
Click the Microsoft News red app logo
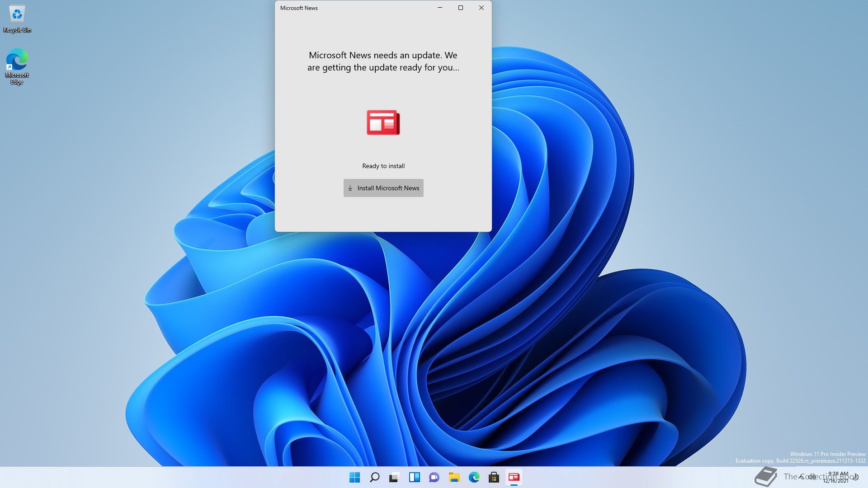pyautogui.click(x=383, y=122)
